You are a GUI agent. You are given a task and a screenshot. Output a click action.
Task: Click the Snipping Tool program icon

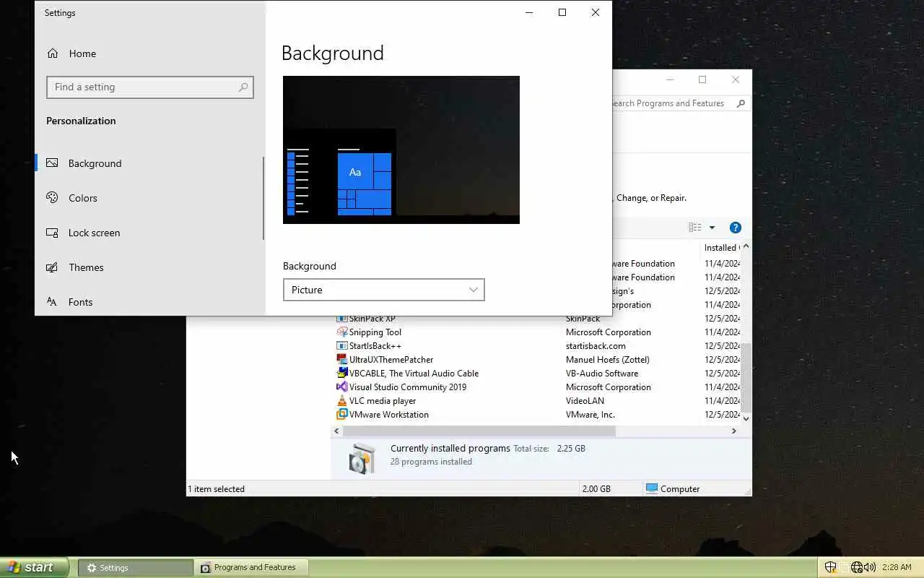pos(342,332)
